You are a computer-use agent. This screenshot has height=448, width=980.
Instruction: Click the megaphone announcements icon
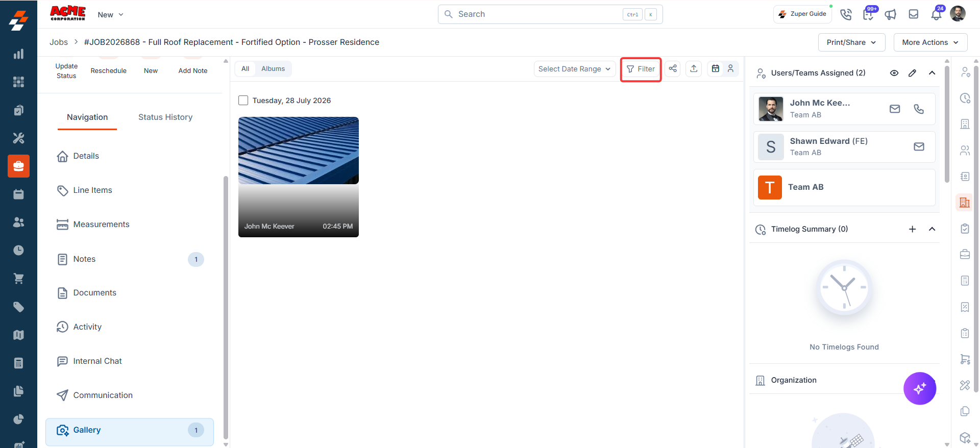(891, 14)
